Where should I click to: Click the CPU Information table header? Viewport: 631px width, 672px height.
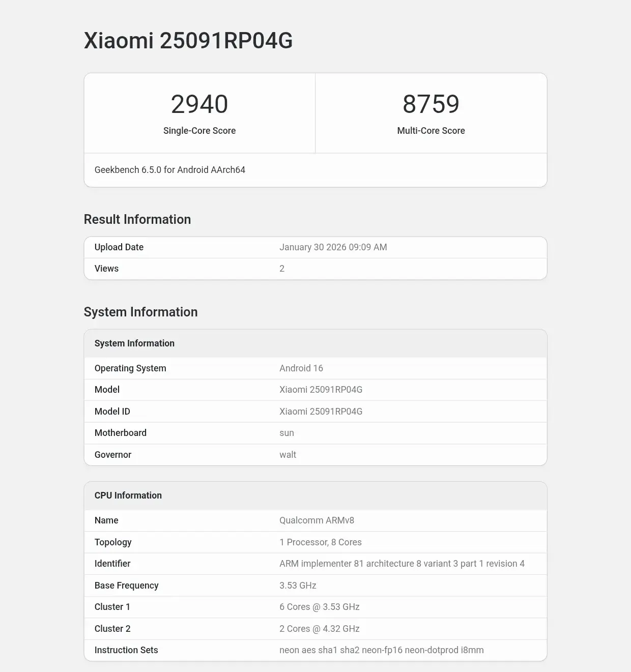pyautogui.click(x=128, y=495)
